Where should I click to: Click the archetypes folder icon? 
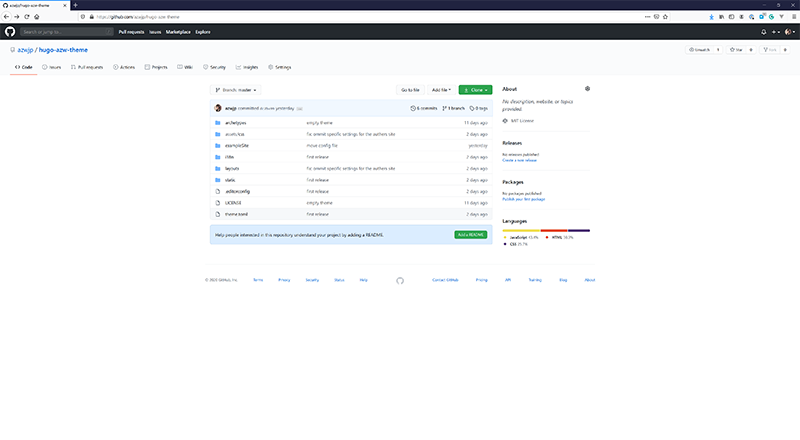218,123
